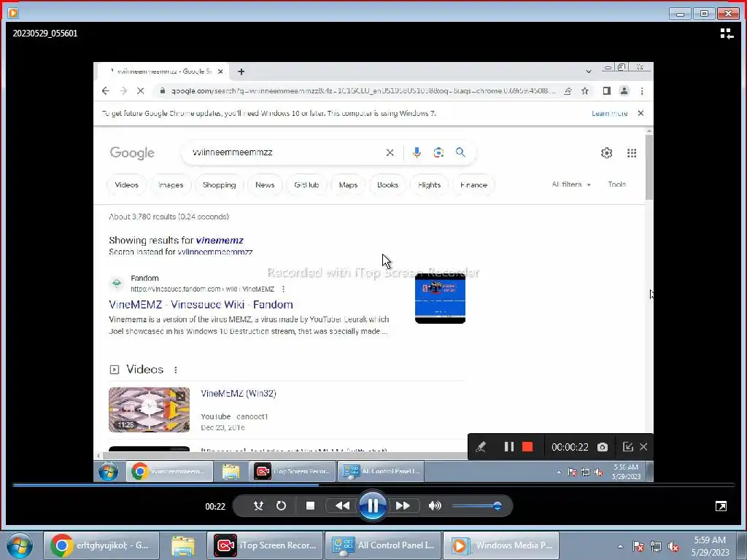Viewport: 747px width, 560px height.
Task: Open the Google apps grid icon
Action: (x=632, y=153)
